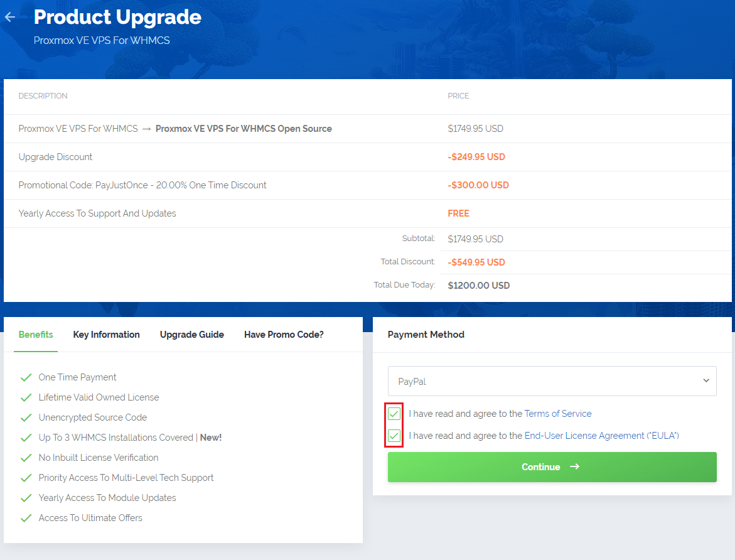Click the FREE price for yearly support
The image size is (735, 560).
coord(458,213)
